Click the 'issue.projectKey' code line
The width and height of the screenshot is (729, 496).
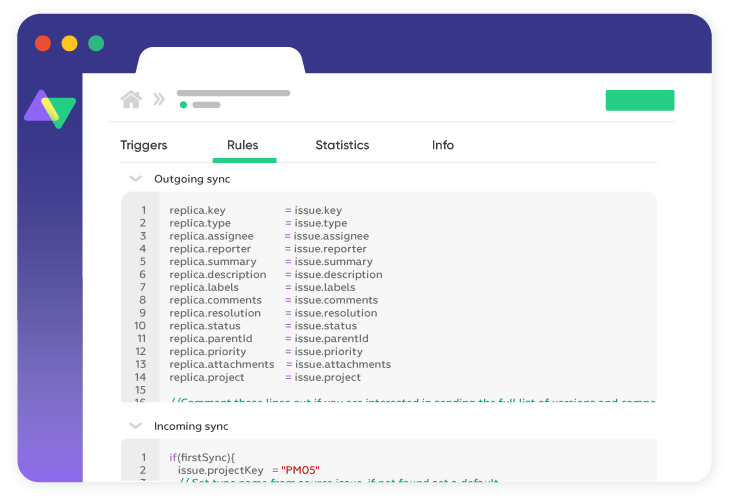pyautogui.click(x=249, y=470)
